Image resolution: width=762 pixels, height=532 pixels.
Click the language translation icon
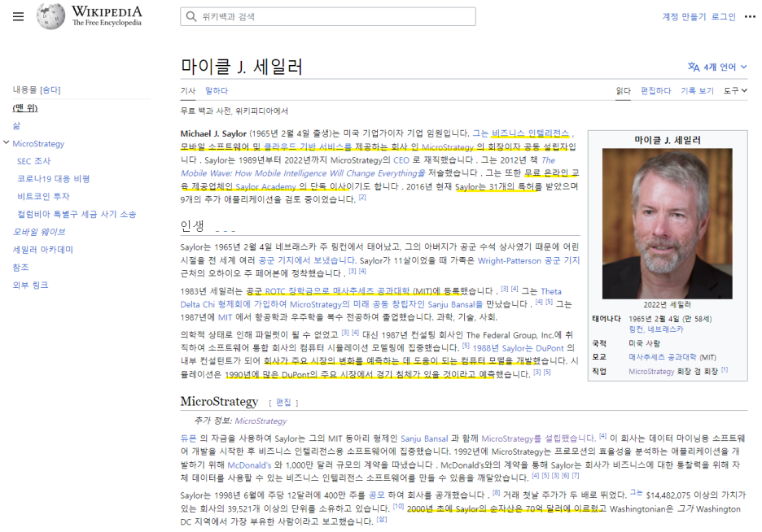click(x=694, y=67)
